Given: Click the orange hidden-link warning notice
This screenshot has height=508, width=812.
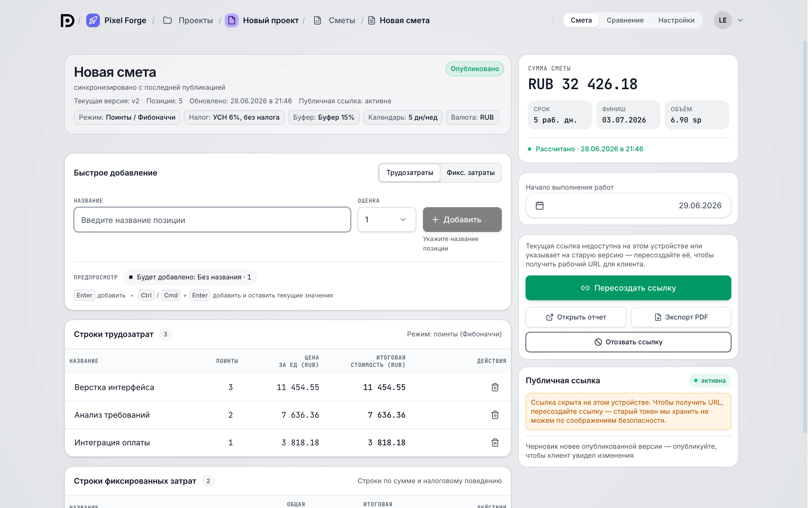Looking at the screenshot, I should click(x=628, y=411).
